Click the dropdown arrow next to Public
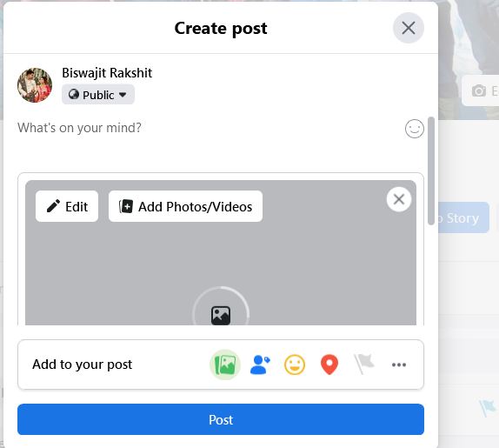The height and width of the screenshot is (448, 499). tap(123, 95)
